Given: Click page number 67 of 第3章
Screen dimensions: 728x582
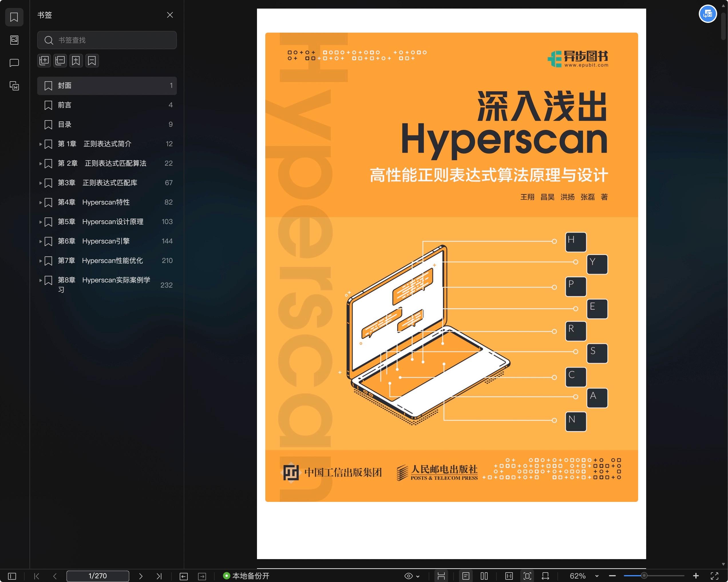Looking at the screenshot, I should 169,183.
